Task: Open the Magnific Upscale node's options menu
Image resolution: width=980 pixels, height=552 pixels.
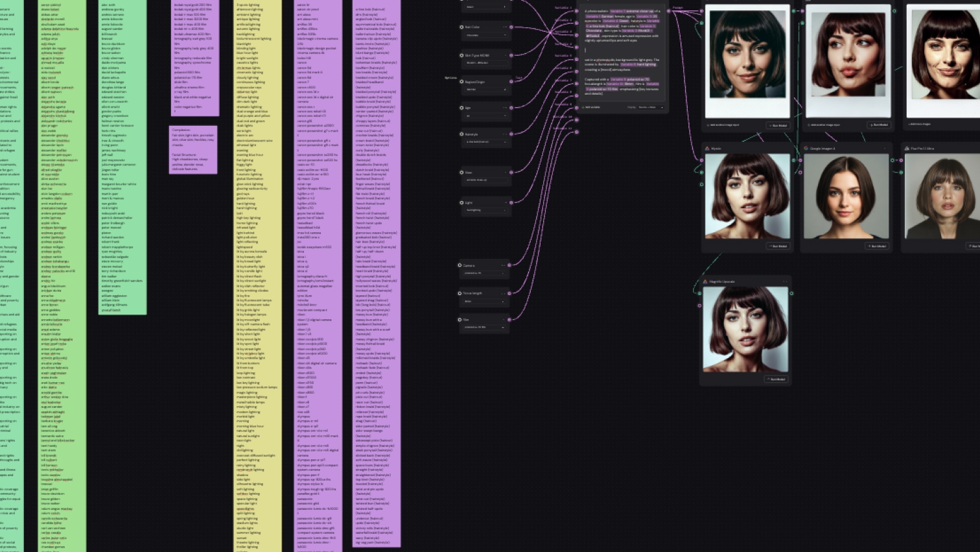Action: (x=784, y=282)
